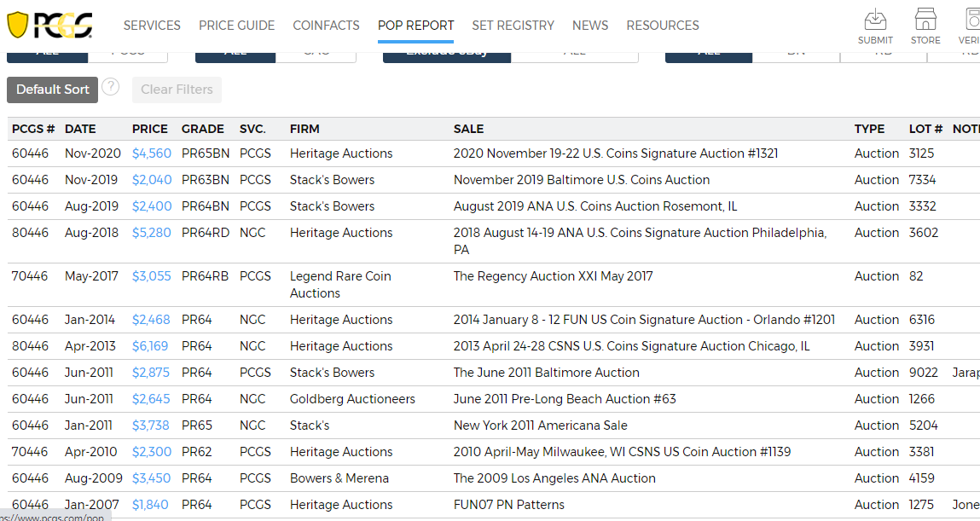Click lot number 3125
The width and height of the screenshot is (980, 521).
922,153
